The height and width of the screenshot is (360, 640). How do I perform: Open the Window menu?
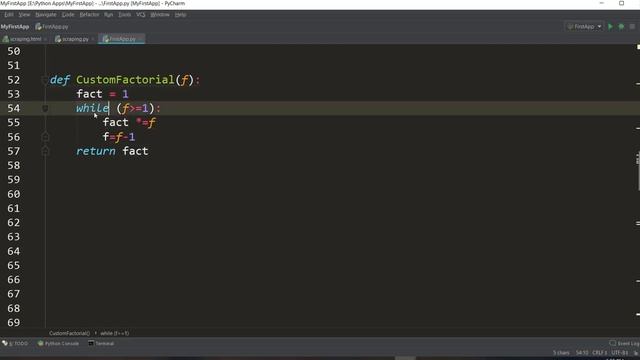tap(160, 15)
